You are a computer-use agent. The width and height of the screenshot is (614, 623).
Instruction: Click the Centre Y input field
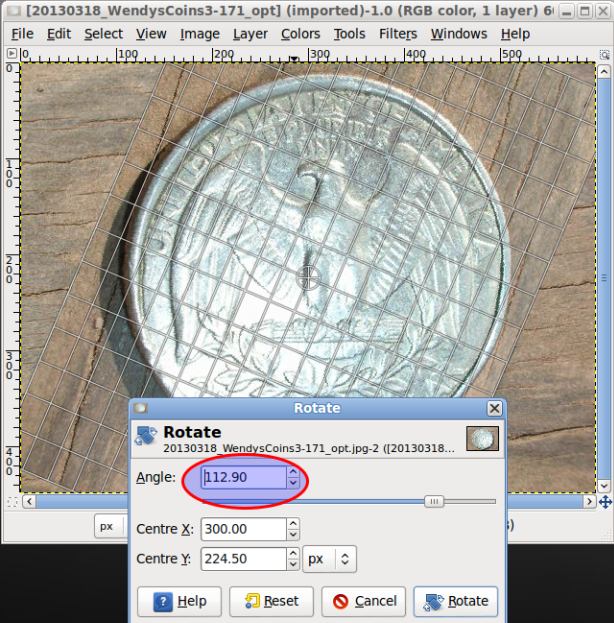tap(244, 559)
